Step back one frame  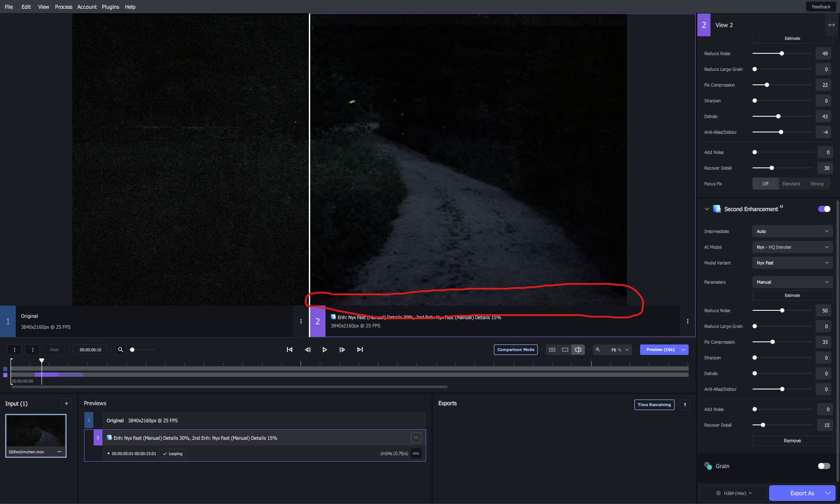click(x=308, y=350)
